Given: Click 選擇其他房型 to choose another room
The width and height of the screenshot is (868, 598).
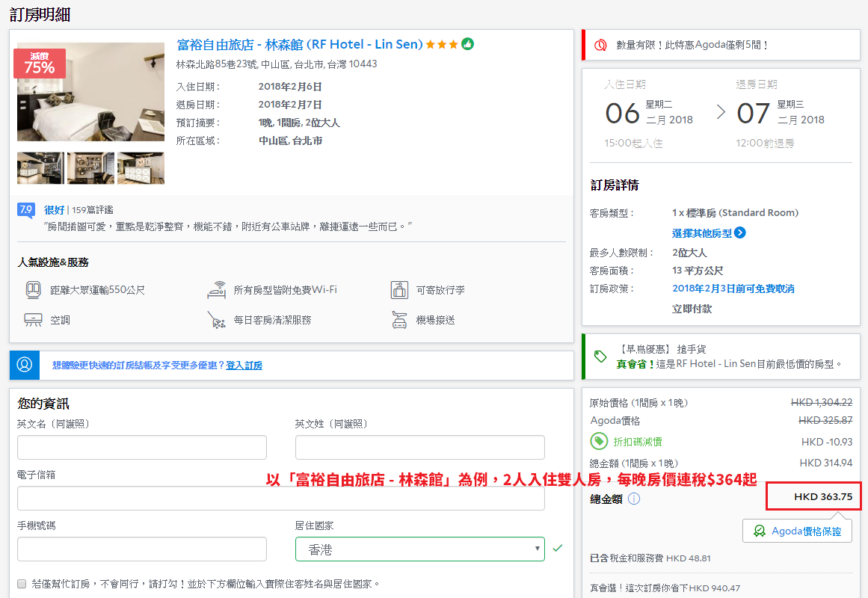Looking at the screenshot, I should pyautogui.click(x=702, y=233).
